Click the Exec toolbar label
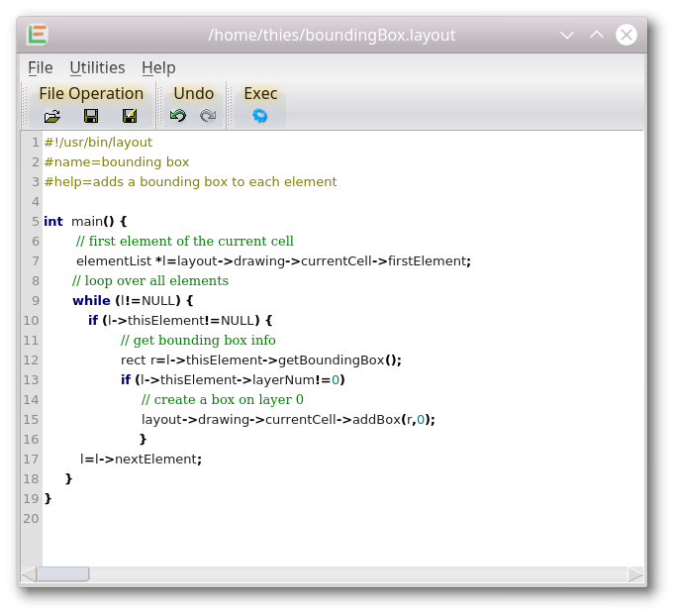The image size is (676, 616). (x=260, y=94)
